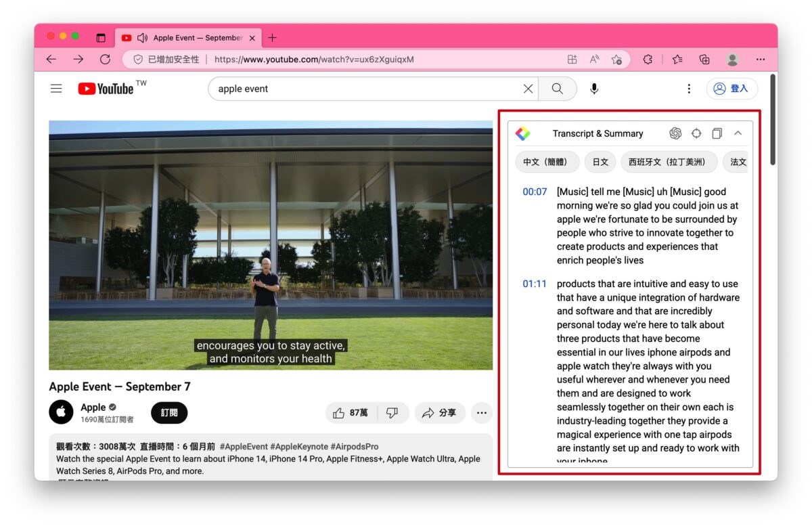The width and height of the screenshot is (812, 526).
Task: Open the browser extensions menu
Action: click(x=648, y=60)
